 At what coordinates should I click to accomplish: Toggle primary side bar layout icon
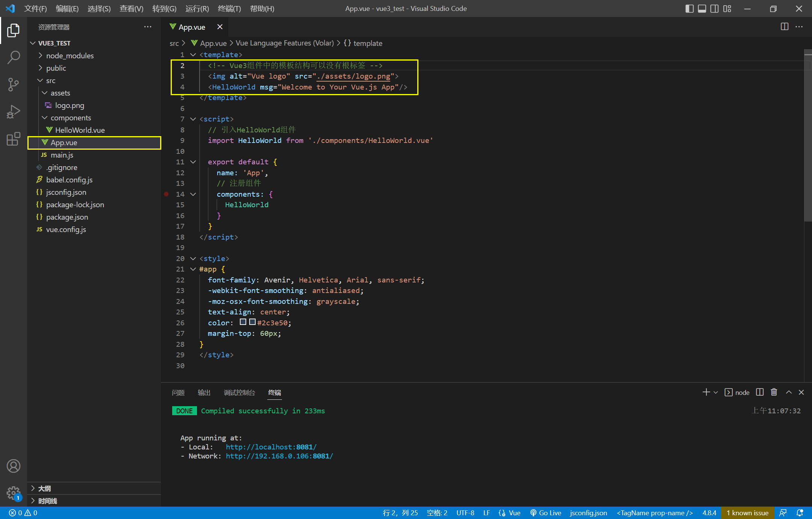point(689,8)
